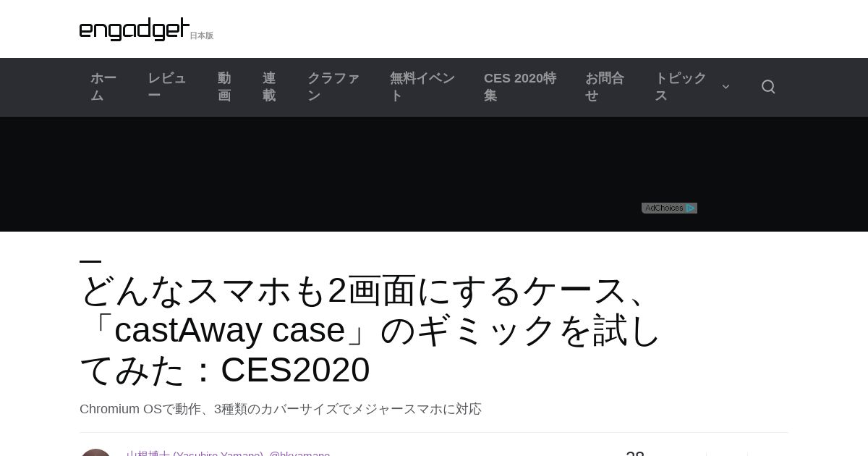
Task: Click the お問合せ contact link
Action: (605, 87)
